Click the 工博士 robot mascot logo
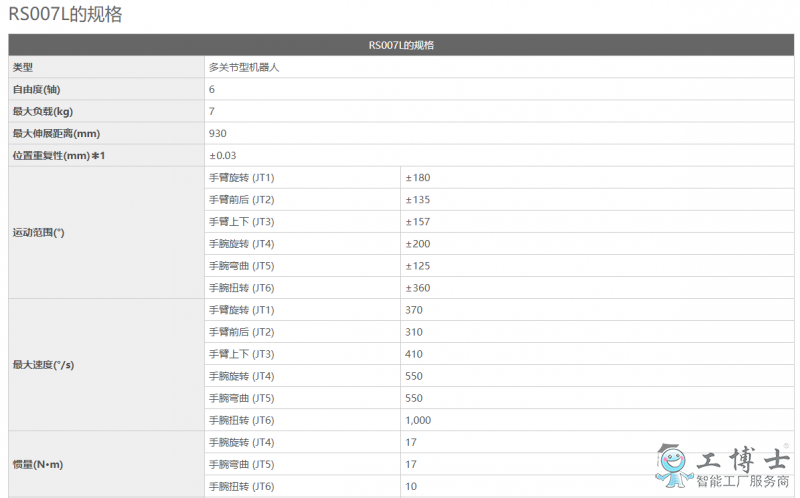800x498 pixels. (673, 461)
